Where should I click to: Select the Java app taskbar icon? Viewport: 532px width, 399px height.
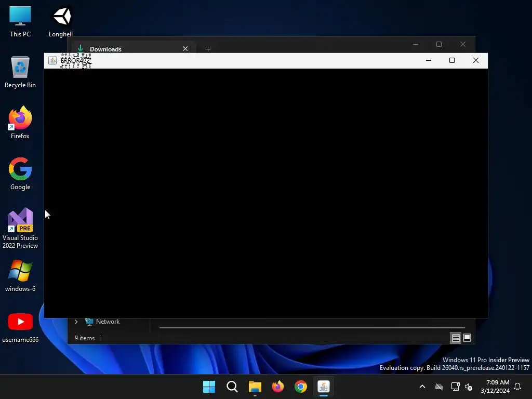(324, 387)
